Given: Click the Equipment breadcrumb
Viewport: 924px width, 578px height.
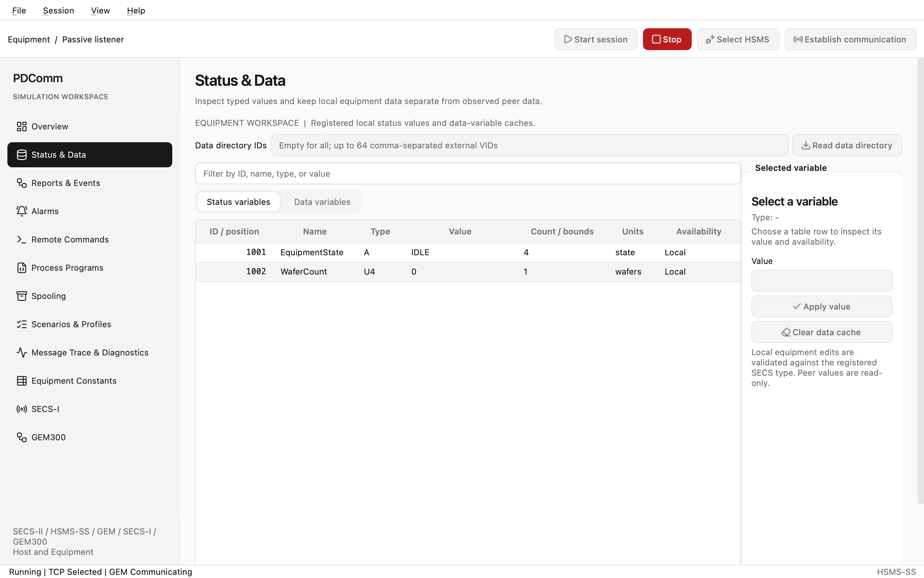Looking at the screenshot, I should tap(29, 39).
